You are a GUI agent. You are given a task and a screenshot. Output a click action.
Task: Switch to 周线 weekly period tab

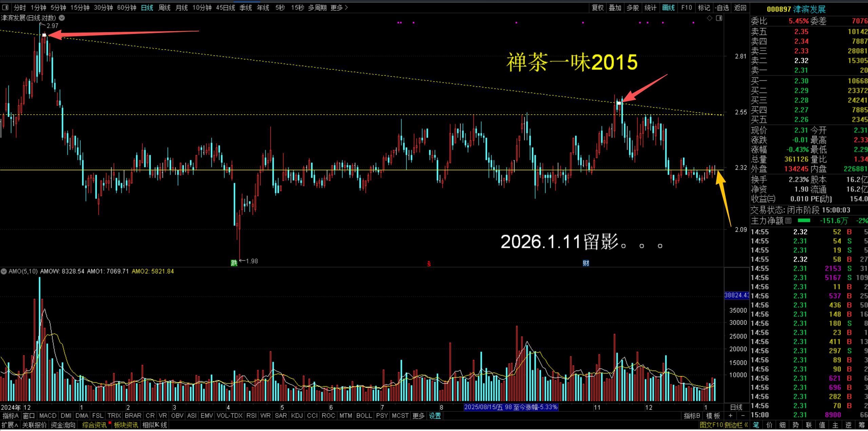click(164, 7)
